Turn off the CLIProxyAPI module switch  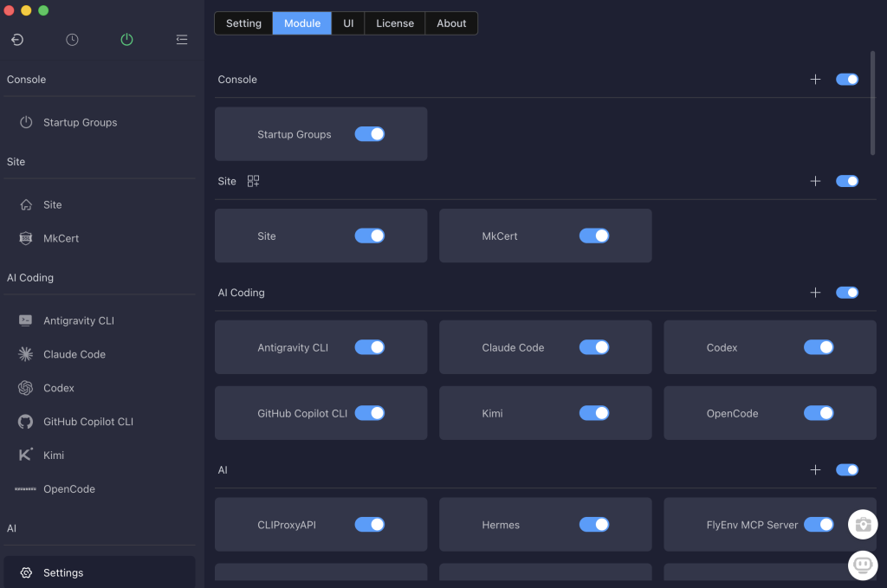369,525
